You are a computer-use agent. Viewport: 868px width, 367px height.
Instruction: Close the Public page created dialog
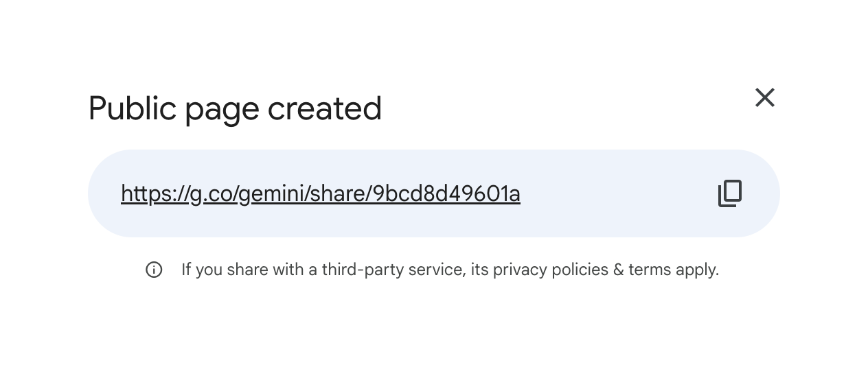[x=764, y=97]
